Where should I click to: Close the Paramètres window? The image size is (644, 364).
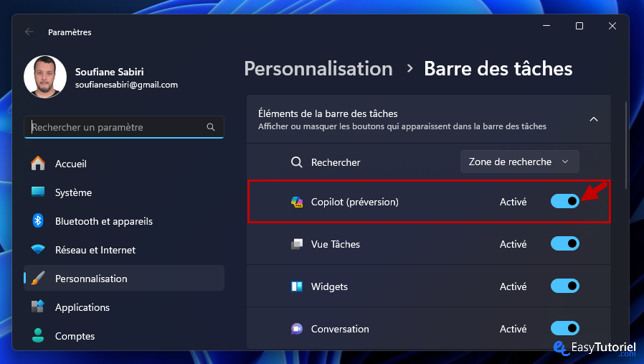tap(612, 26)
